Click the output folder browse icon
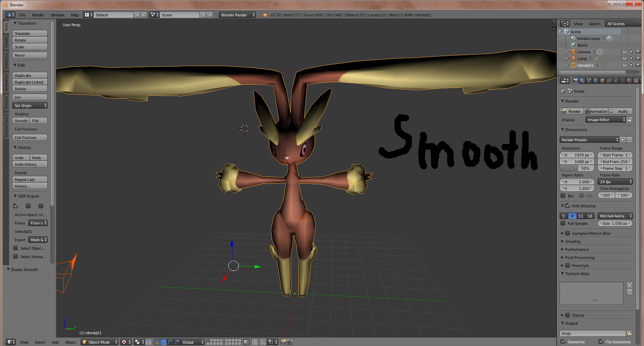This screenshot has height=346, width=644. pos(629,333)
